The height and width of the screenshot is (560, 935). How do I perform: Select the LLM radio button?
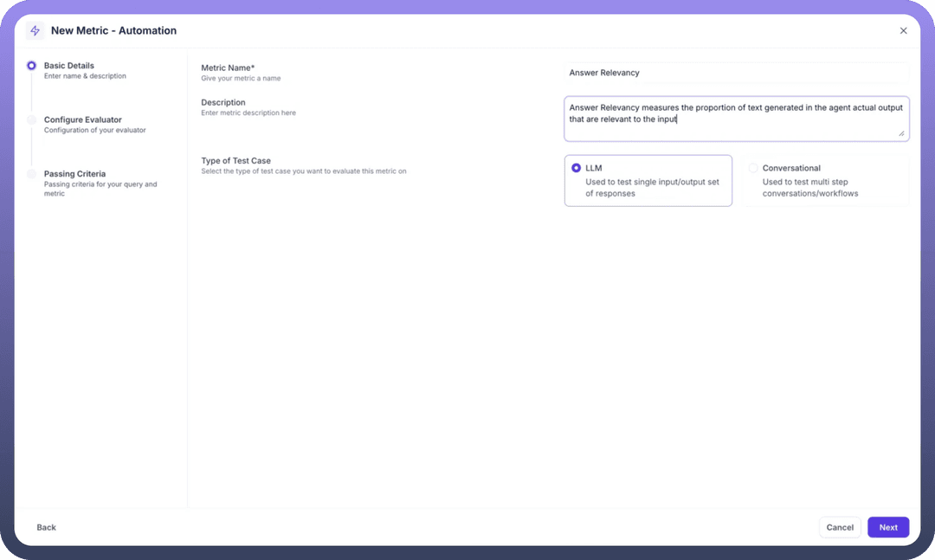click(577, 168)
